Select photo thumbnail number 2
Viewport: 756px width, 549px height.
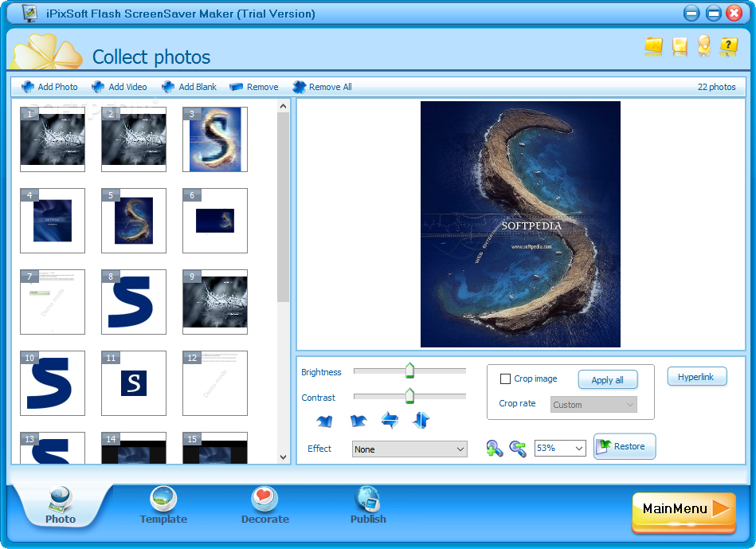tap(134, 139)
